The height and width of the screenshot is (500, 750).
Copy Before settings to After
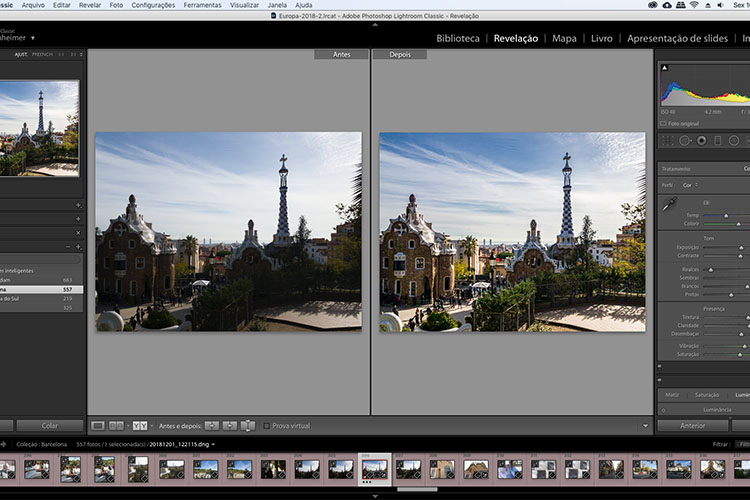tap(211, 425)
